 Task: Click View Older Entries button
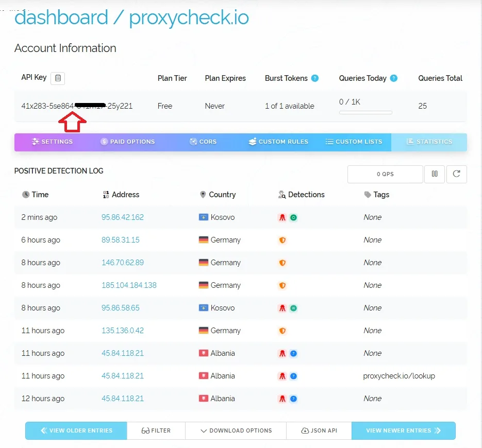[76, 431]
